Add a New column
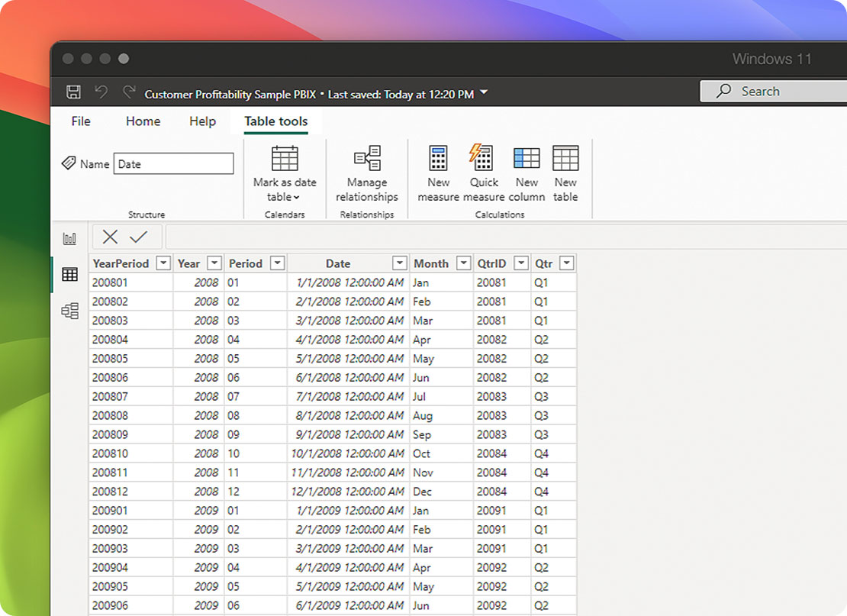Image resolution: width=847 pixels, height=616 pixels. 527,173
